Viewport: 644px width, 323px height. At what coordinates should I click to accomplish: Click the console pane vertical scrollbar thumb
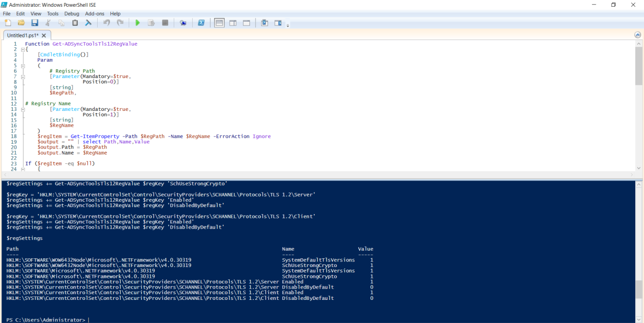(x=639, y=289)
